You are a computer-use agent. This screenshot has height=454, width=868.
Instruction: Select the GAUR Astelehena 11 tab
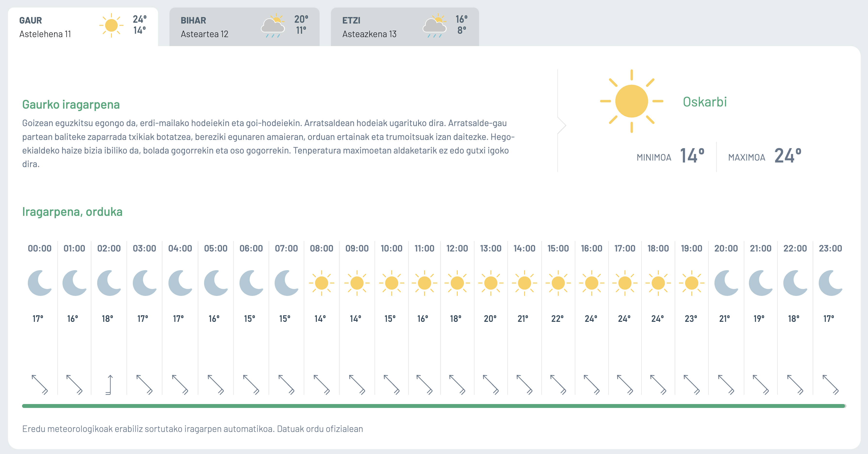tap(83, 27)
